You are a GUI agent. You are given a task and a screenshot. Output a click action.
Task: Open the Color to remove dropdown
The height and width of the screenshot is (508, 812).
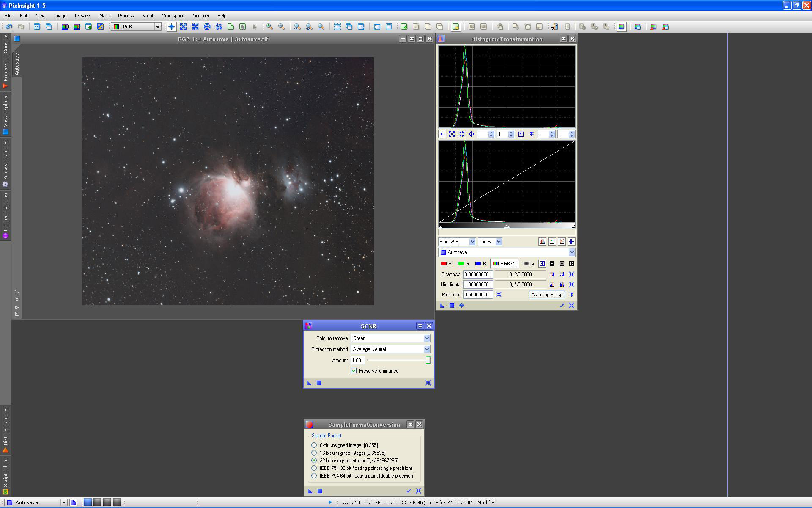390,338
